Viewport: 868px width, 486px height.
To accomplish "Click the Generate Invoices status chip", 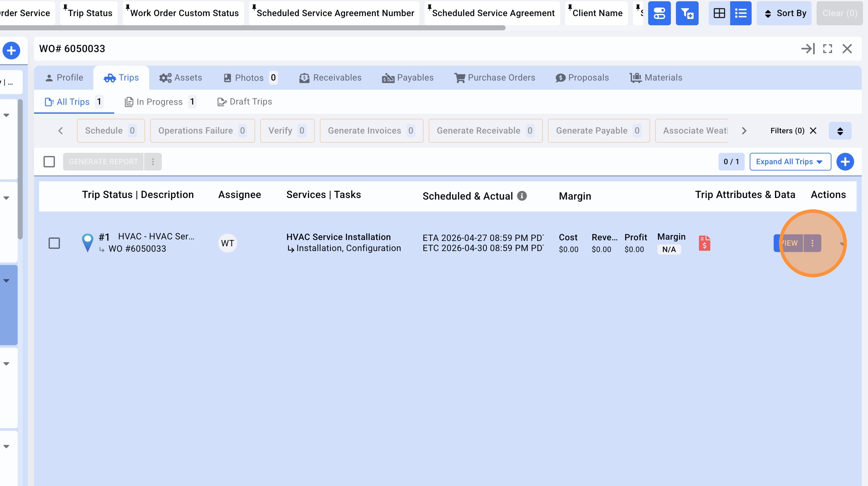I will (x=371, y=131).
